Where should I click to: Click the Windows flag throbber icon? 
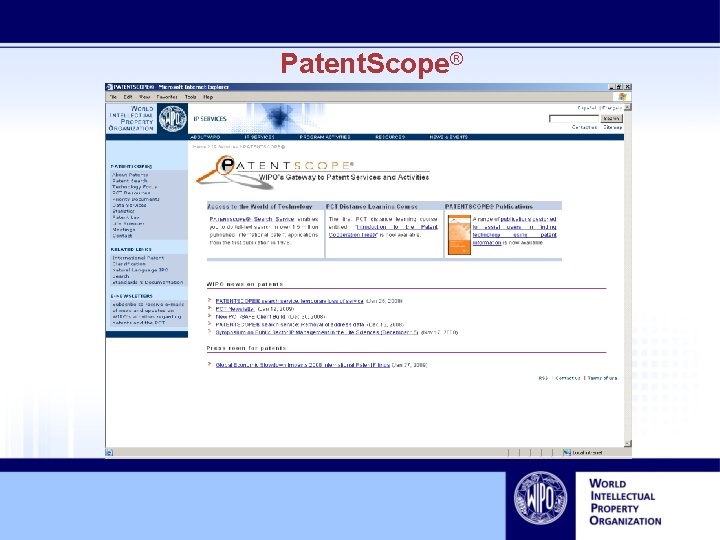[623, 96]
